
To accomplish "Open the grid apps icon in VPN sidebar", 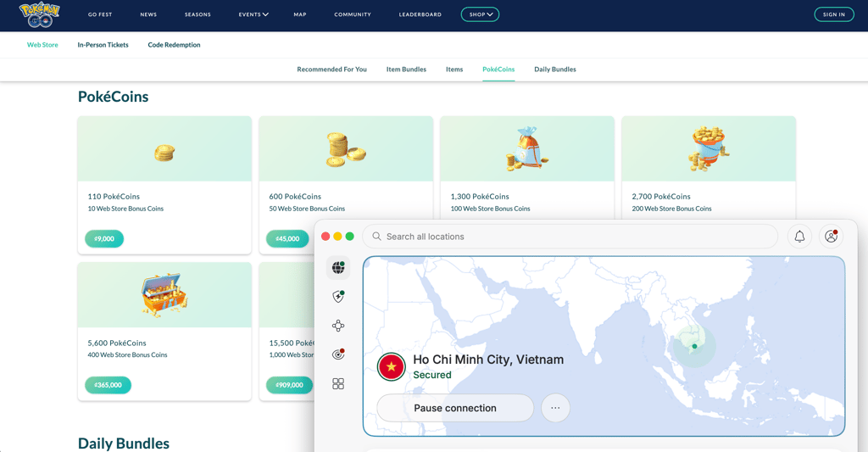I will 338,384.
